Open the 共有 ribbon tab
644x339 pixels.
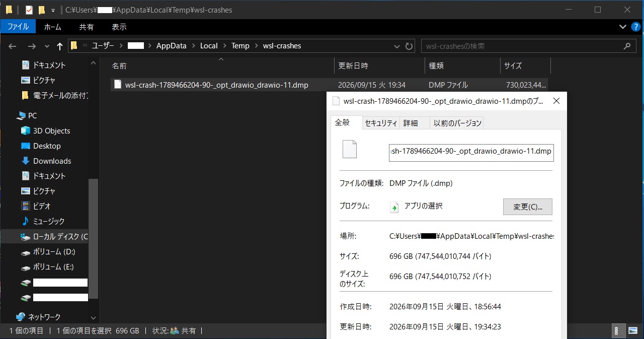click(86, 27)
